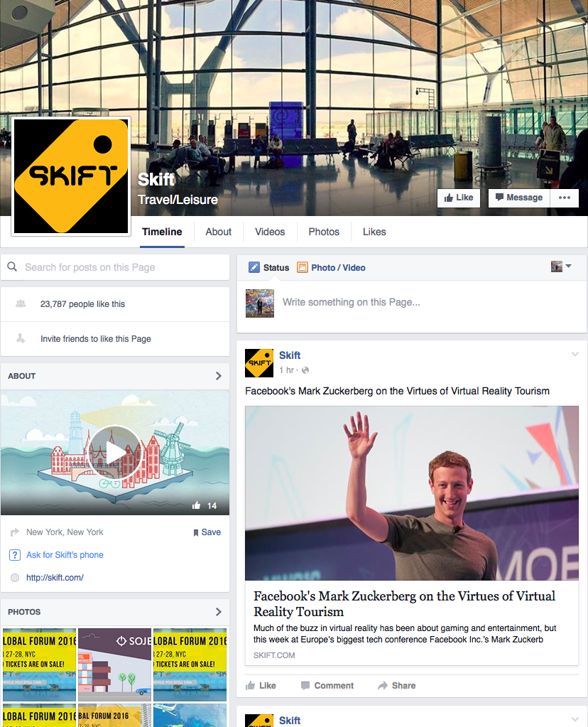The height and width of the screenshot is (727, 588).
Task: Select the pencil Status icon
Action: point(254,267)
